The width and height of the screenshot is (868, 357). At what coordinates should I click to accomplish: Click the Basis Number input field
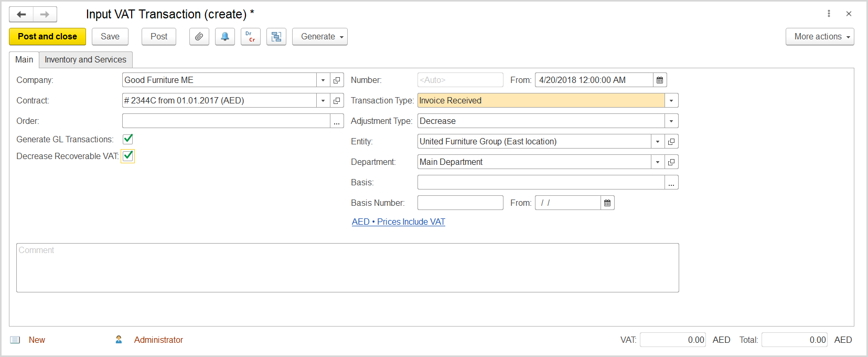[x=460, y=203]
